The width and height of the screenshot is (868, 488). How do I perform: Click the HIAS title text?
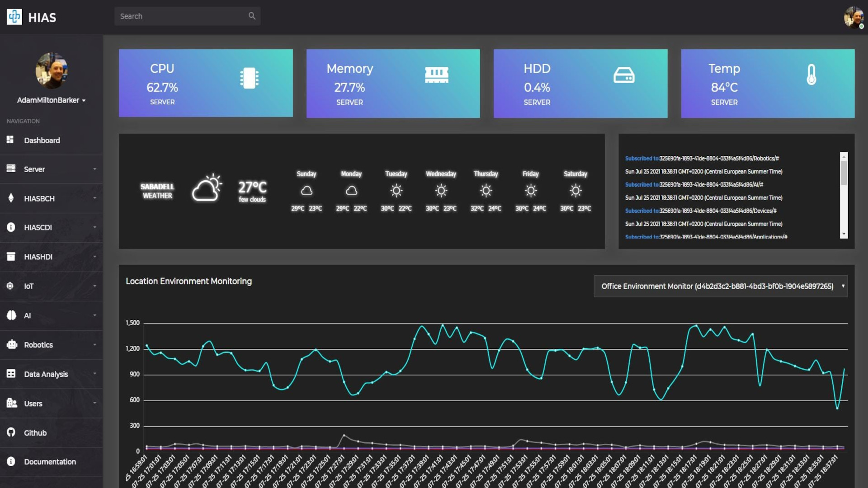tap(42, 18)
